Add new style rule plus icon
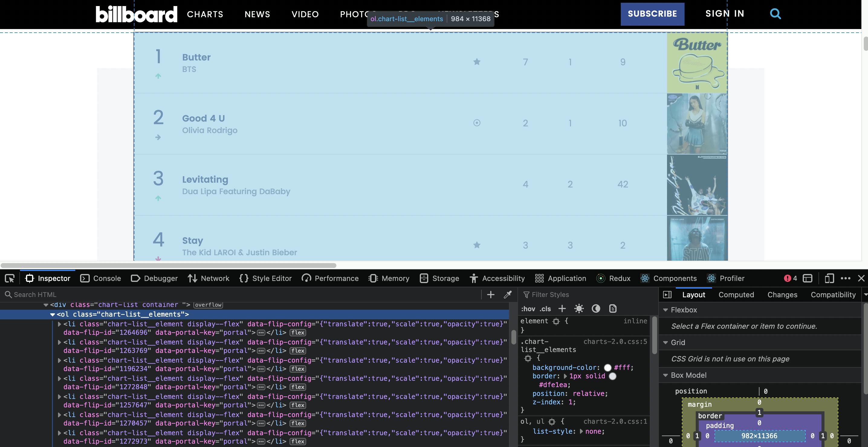This screenshot has height=447, width=868. 562,308
